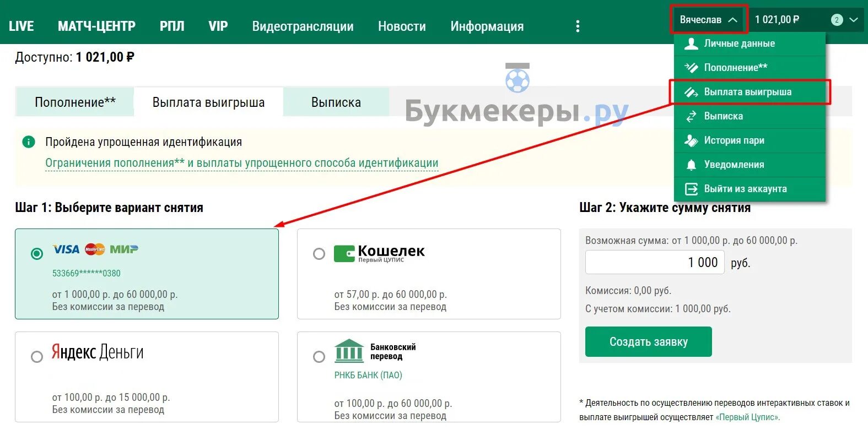
Task: Open the identification limits link
Action: (242, 163)
